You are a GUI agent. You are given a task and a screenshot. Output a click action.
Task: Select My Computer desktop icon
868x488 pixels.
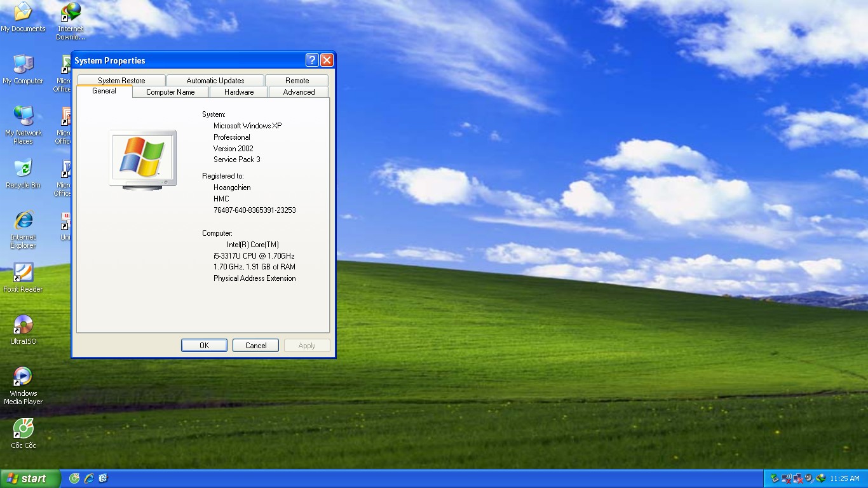(x=23, y=69)
